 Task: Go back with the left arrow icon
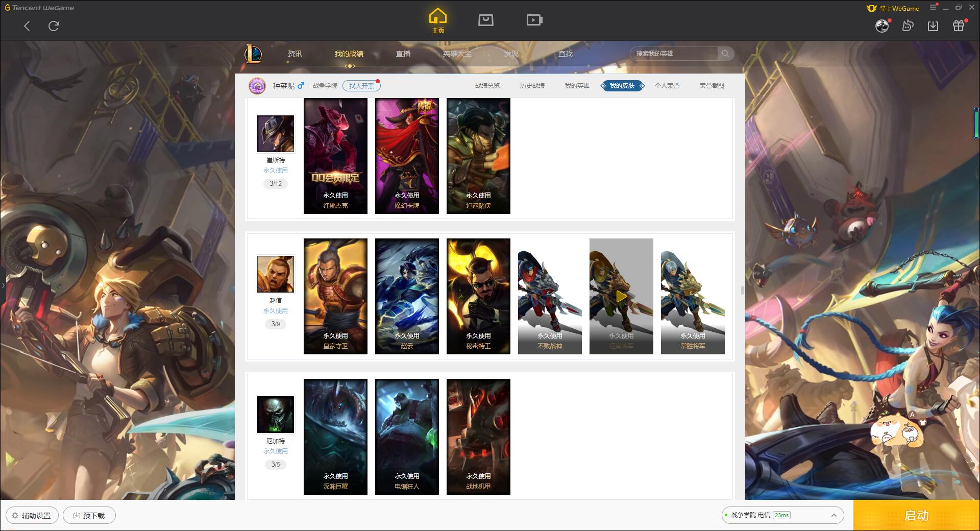(x=27, y=26)
